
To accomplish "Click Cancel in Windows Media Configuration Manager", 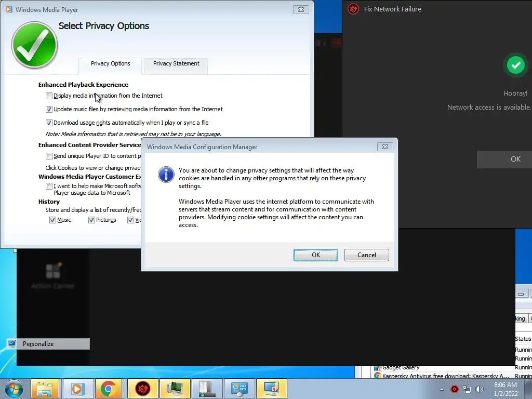I will (366, 255).
